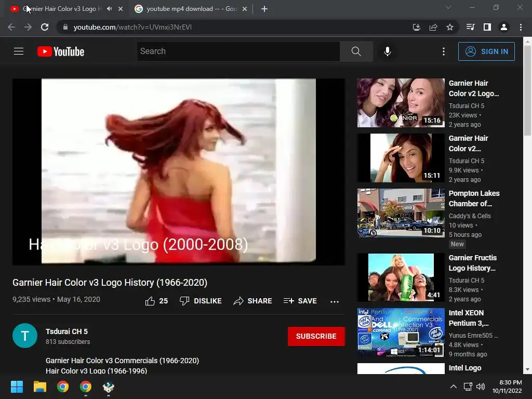Open Garnier Hair Color v2 15:11 thumbnail
Viewport: 532px width, 399px height.
tap(401, 158)
